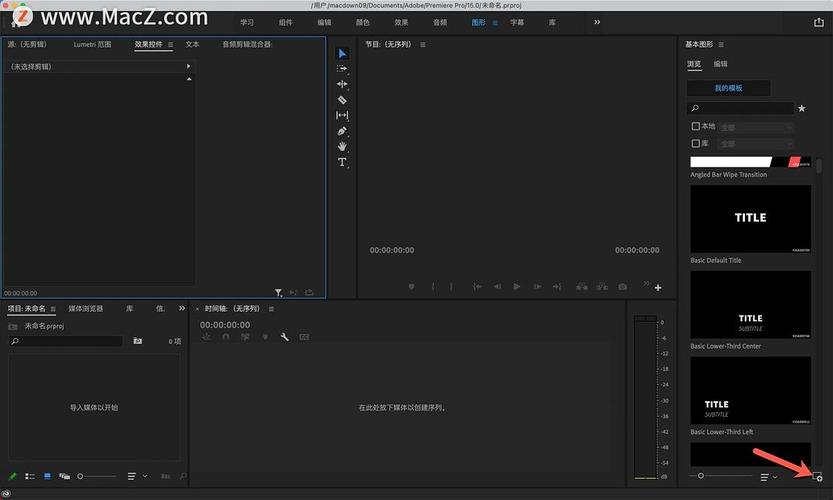
Task: Activate the Hand tool
Action: [x=342, y=146]
